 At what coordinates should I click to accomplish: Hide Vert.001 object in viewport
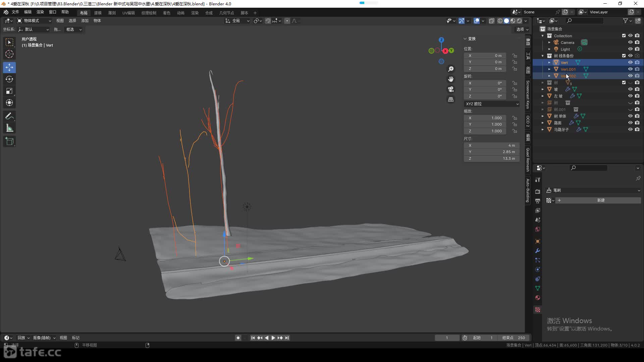pyautogui.click(x=630, y=69)
